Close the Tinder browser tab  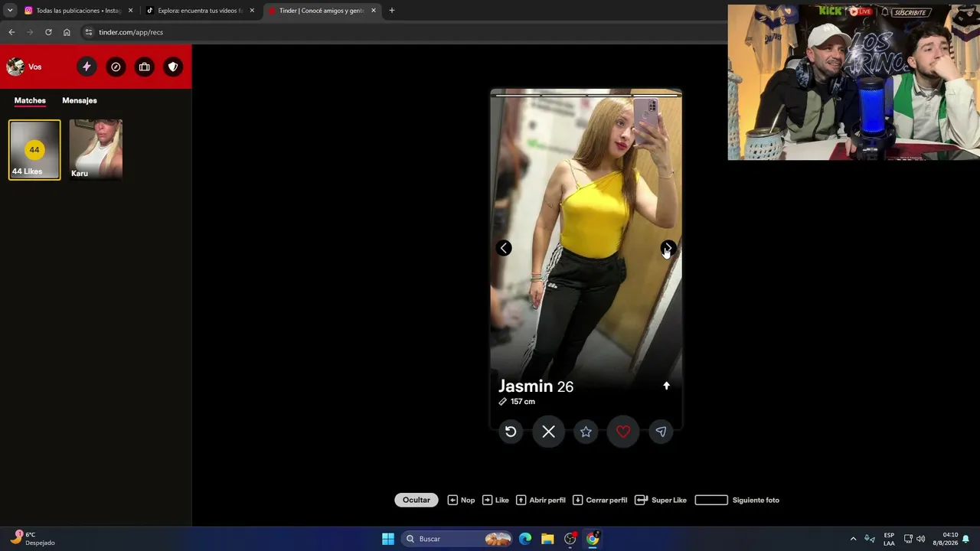pyautogui.click(x=374, y=11)
